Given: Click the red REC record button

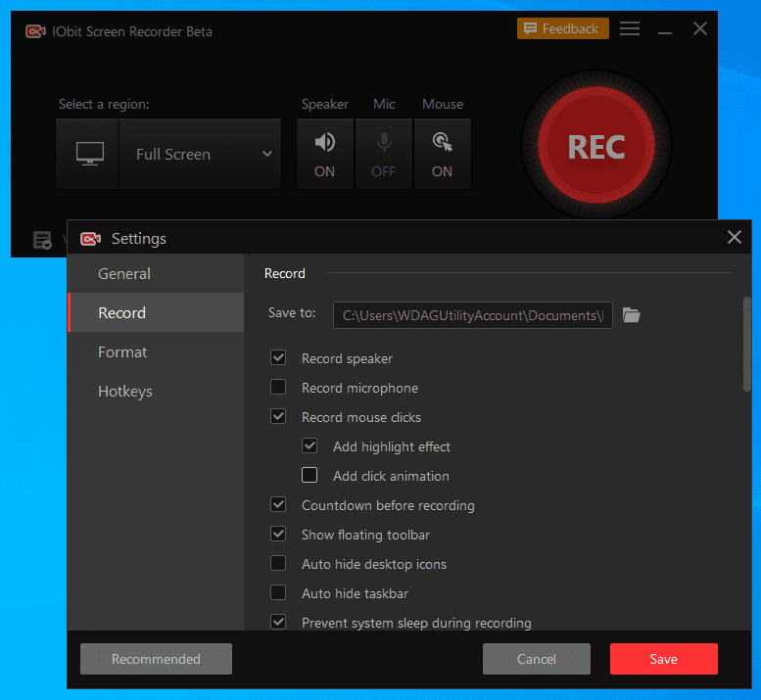Looking at the screenshot, I should coord(596,146).
